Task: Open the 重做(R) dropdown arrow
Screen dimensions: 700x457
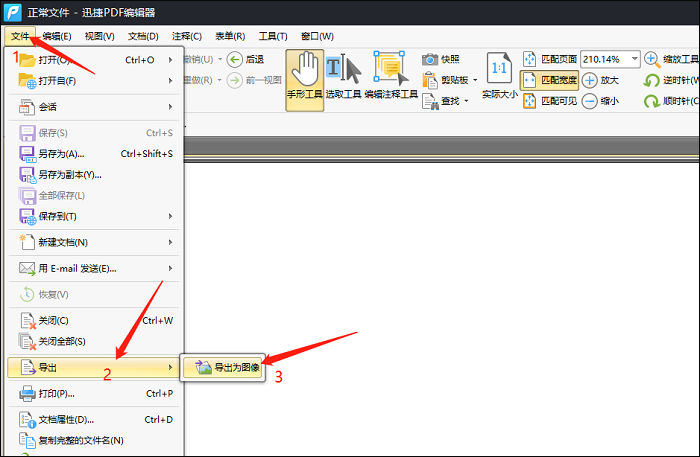Action: click(220, 80)
